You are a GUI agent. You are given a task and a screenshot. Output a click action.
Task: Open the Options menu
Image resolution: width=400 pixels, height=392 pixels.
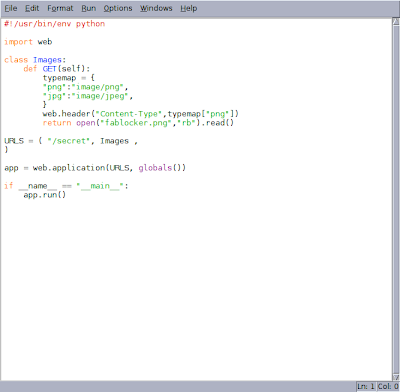tap(118, 8)
